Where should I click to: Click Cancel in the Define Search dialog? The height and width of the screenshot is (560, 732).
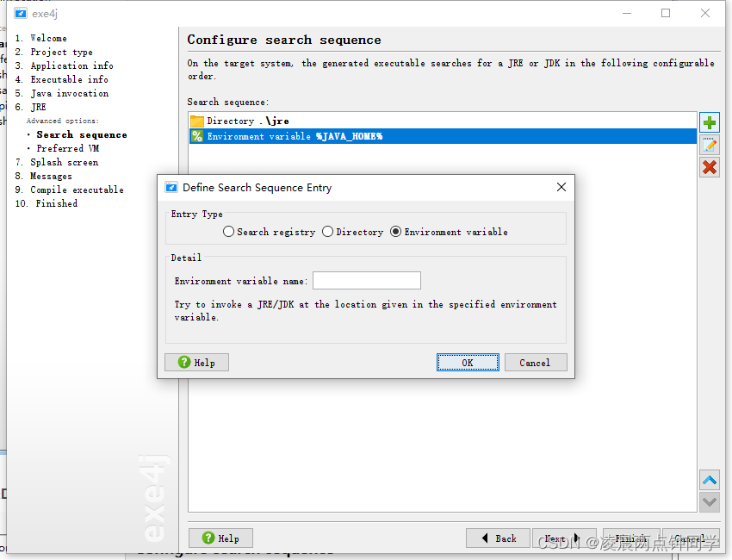tap(536, 363)
